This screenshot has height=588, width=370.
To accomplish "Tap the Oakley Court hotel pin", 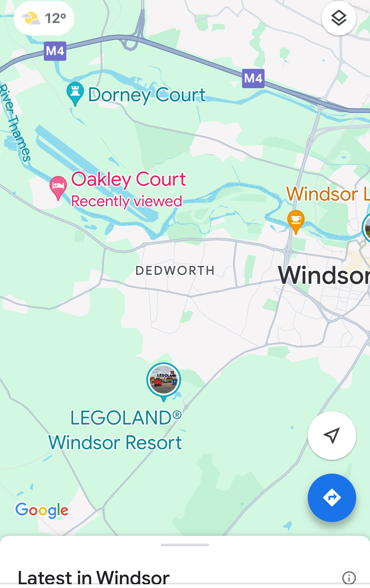I will [58, 188].
